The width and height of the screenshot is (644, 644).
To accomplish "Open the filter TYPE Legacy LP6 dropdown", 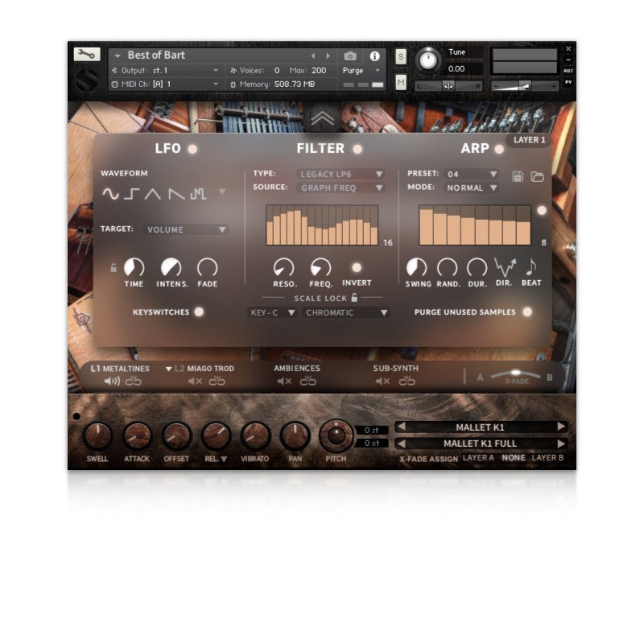I will (x=341, y=174).
